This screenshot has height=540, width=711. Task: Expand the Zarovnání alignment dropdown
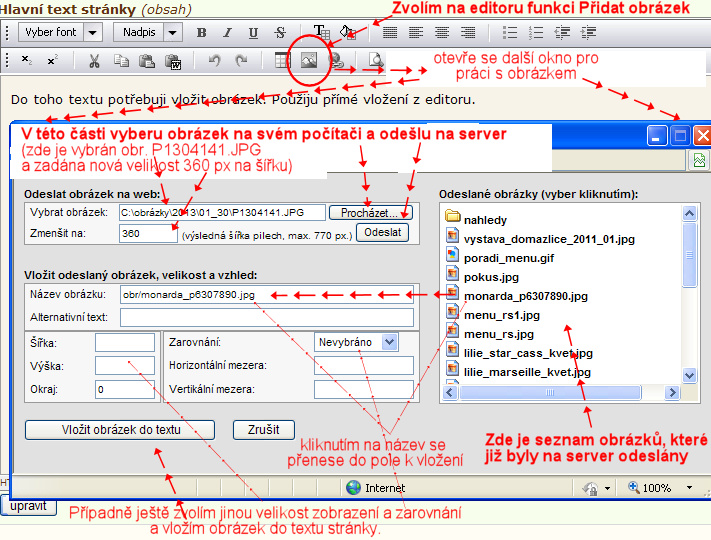pyautogui.click(x=389, y=342)
